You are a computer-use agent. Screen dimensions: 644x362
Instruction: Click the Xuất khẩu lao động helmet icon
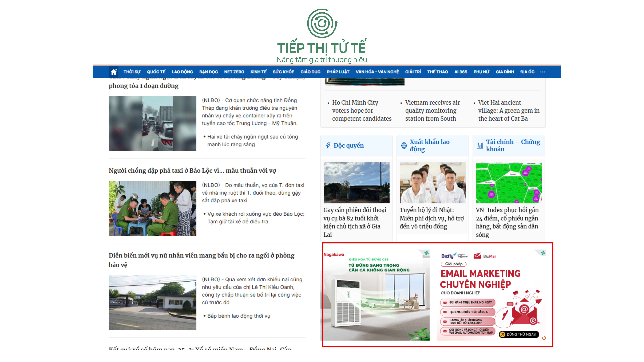coord(404,145)
